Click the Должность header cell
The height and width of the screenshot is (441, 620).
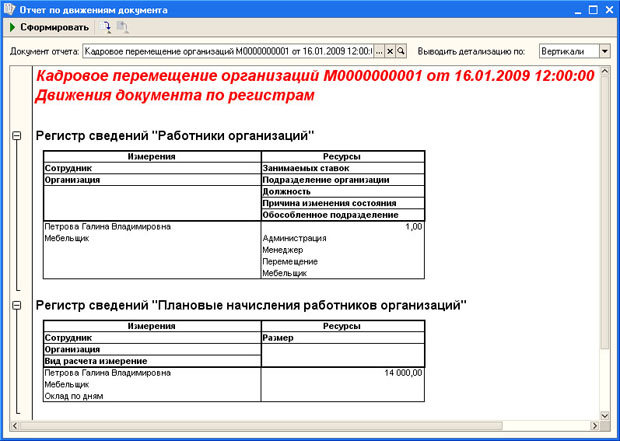pyautogui.click(x=343, y=191)
